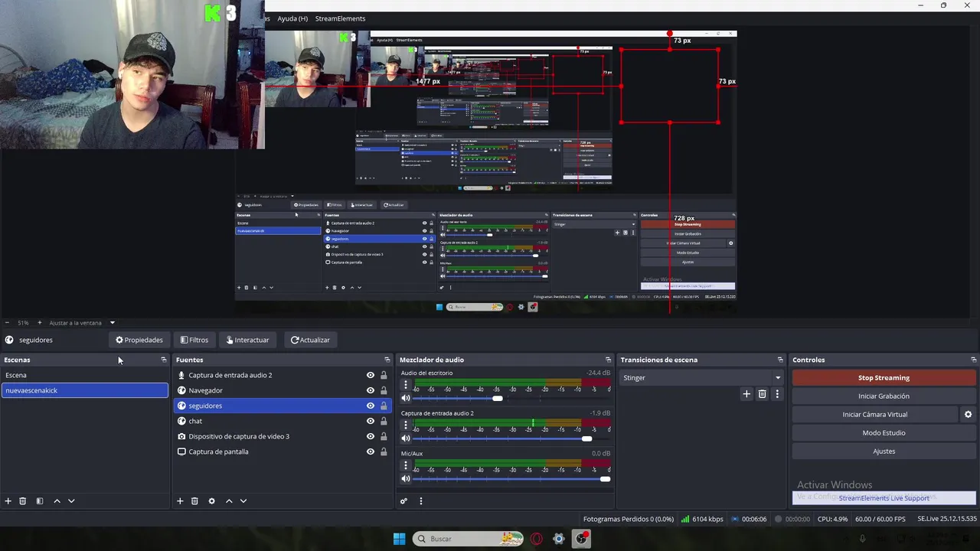Toggle lock on seguidores source
Viewport: 980px width, 551px height.
click(x=384, y=406)
